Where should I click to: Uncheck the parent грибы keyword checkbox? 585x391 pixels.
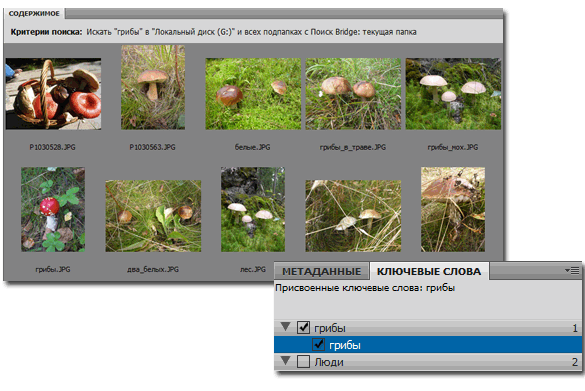303,328
